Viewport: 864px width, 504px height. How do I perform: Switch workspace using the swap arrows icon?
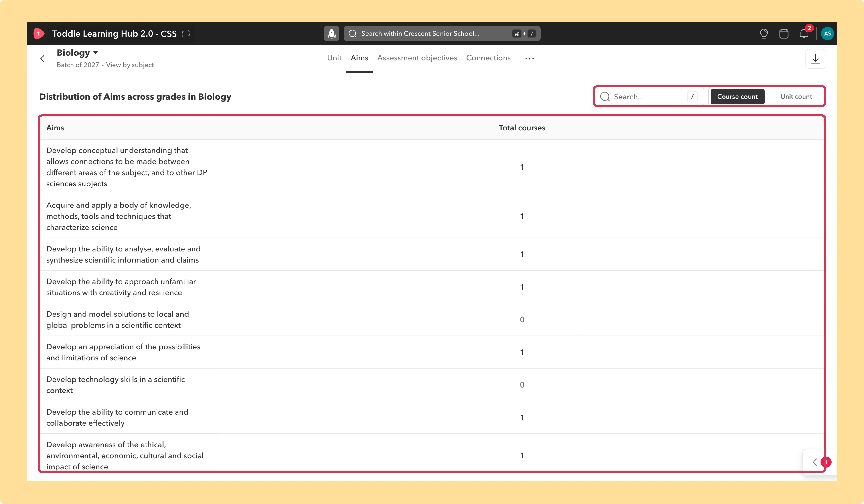[x=186, y=34]
